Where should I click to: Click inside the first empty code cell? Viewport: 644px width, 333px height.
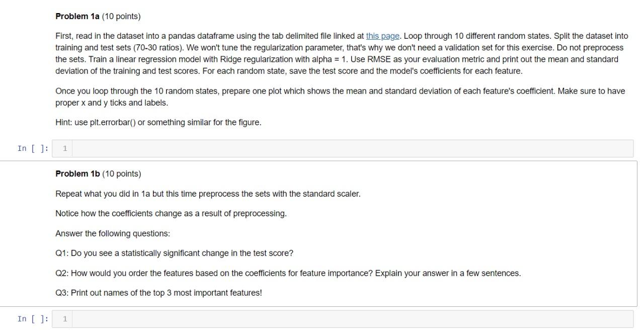click(302, 148)
